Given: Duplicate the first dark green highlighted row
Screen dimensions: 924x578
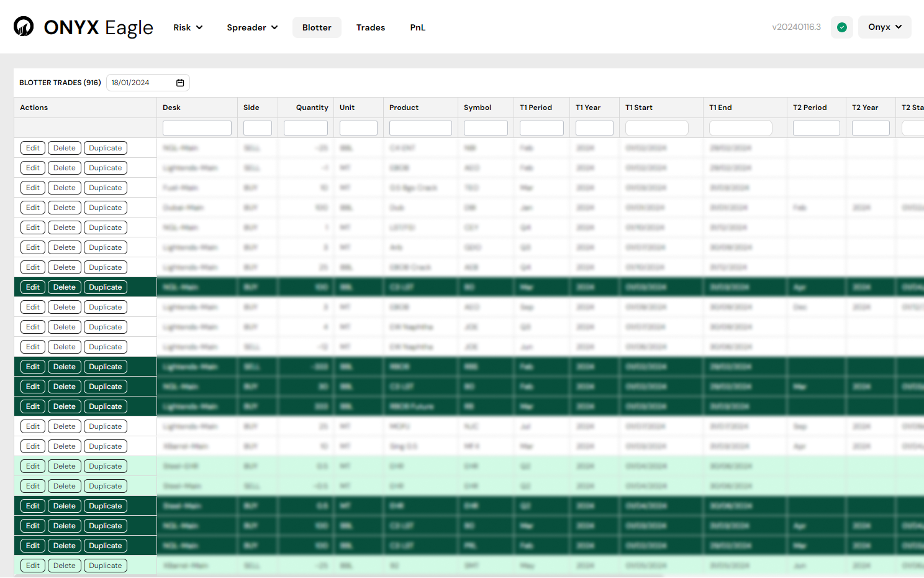Looking at the screenshot, I should (x=106, y=287).
